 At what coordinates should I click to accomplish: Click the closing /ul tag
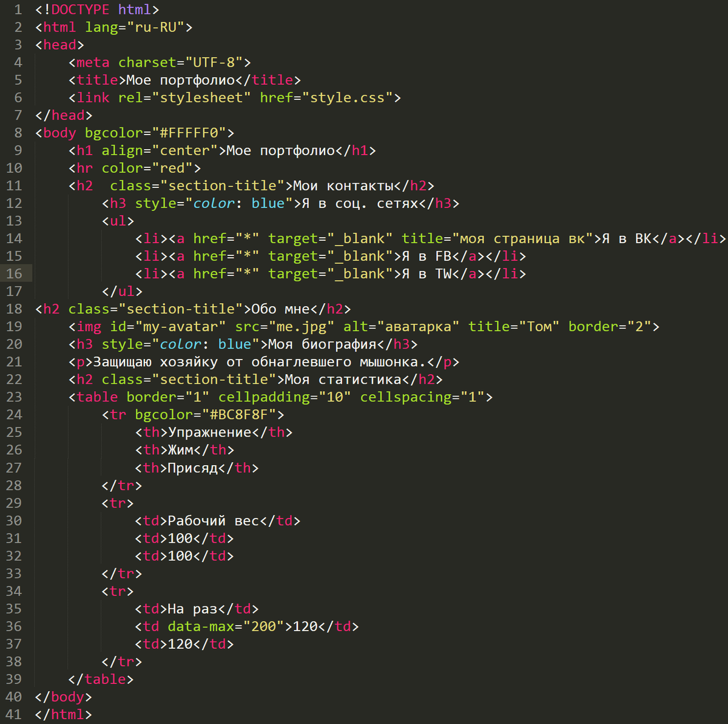tap(122, 291)
